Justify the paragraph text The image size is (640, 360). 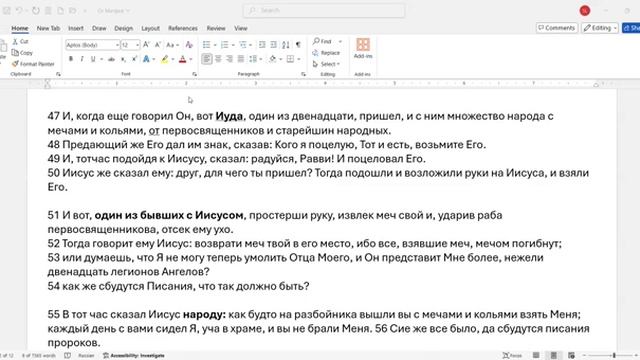click(241, 59)
